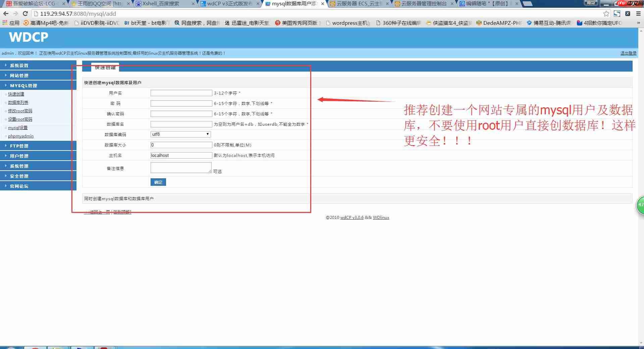Open the Chrome hamburger menu icon

[x=638, y=14]
